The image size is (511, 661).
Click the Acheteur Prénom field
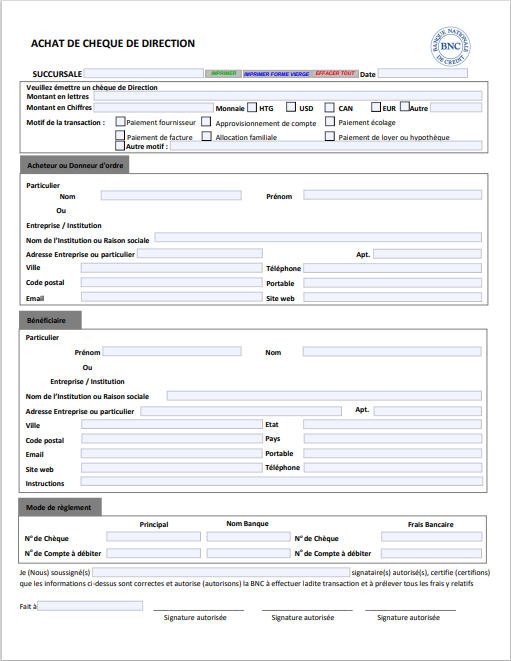pos(393,195)
